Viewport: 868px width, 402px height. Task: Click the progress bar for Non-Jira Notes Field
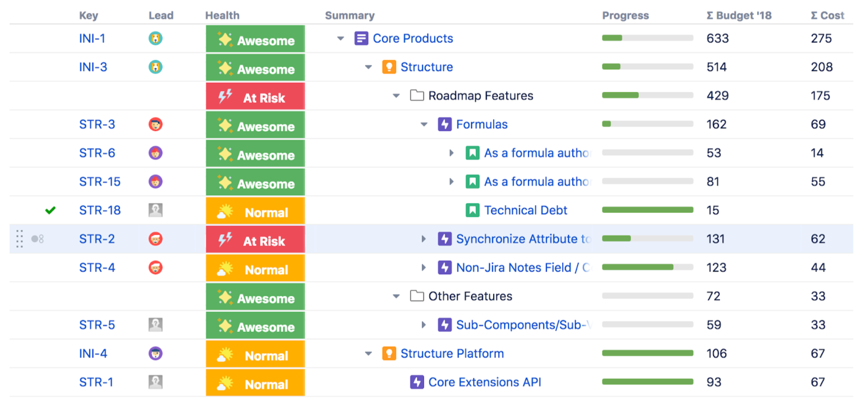(x=647, y=267)
